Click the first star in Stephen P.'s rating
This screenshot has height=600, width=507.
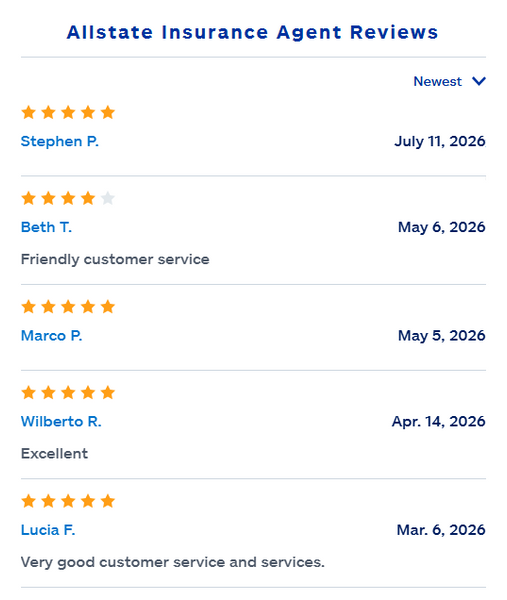coord(29,112)
